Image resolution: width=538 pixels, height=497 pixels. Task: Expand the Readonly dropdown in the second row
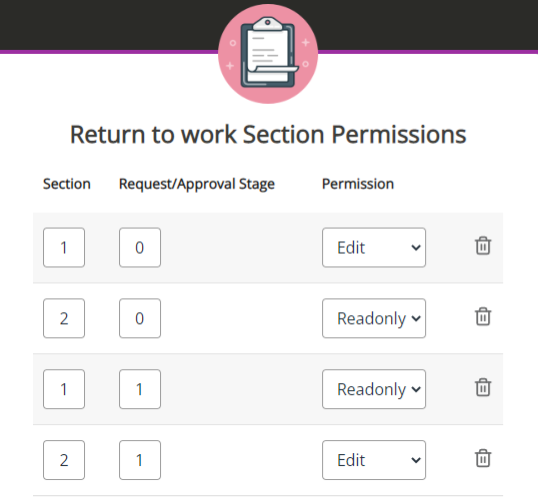[x=374, y=318]
